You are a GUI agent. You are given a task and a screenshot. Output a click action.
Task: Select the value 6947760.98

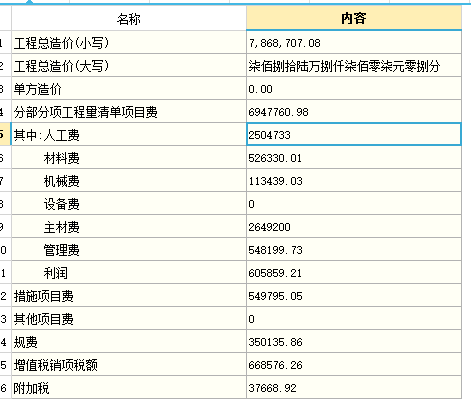click(354, 111)
